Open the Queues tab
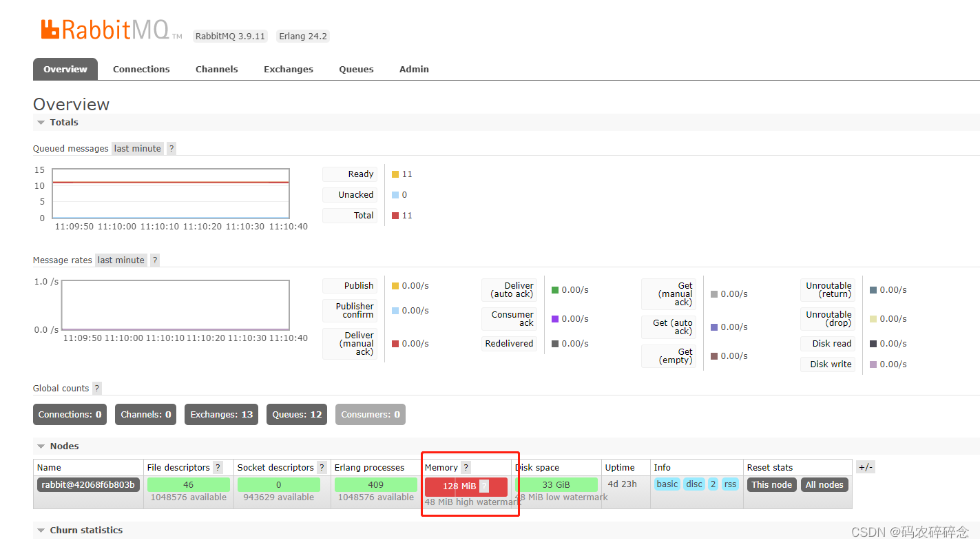 [356, 69]
